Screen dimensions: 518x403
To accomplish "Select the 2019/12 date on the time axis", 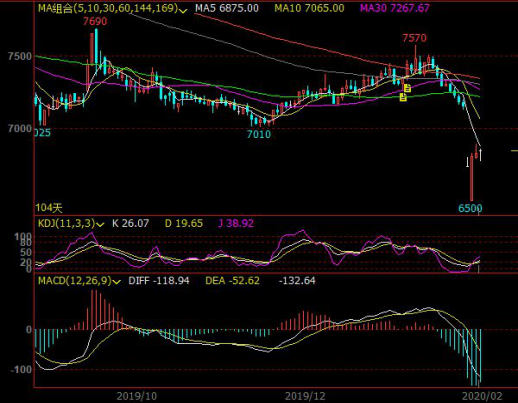I will coord(305,396).
